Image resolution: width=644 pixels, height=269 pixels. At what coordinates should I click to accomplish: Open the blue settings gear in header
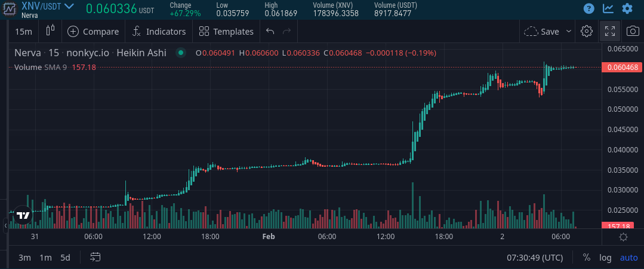point(627,8)
